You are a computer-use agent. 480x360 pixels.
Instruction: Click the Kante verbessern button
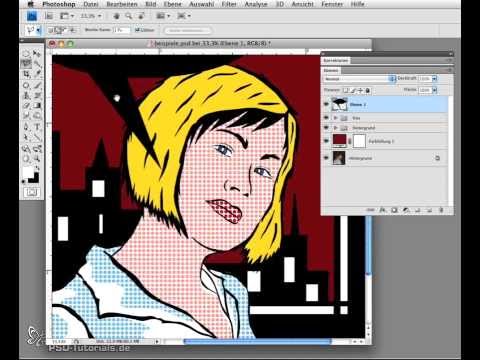coord(188,30)
